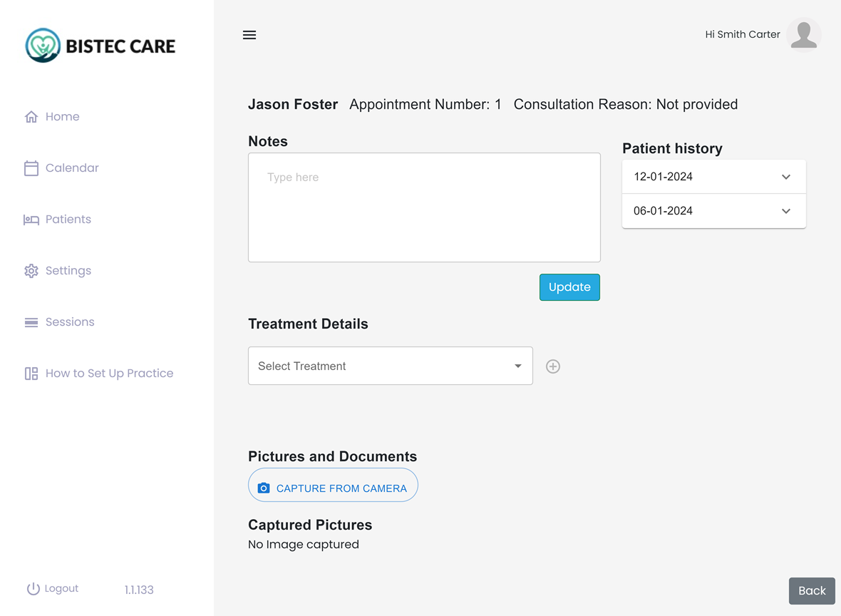Viewport: 841px width, 616px height.
Task: Click the Calendar icon in sidebar
Action: tap(31, 168)
